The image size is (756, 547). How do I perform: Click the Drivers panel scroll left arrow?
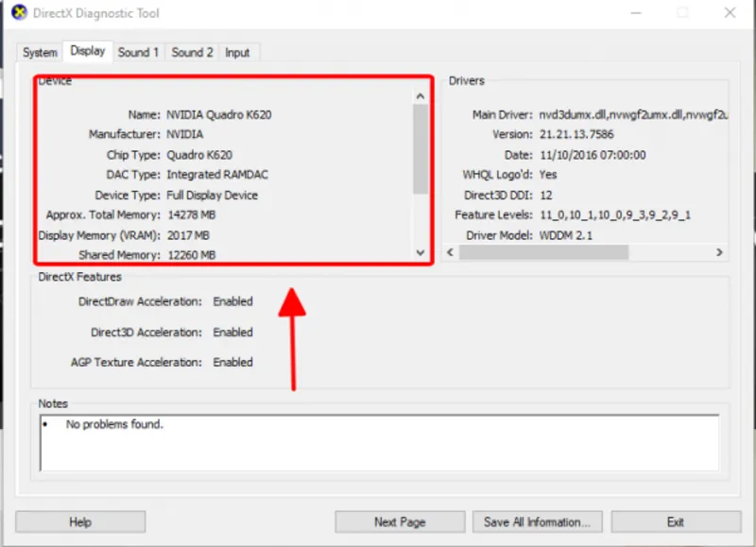tap(451, 252)
